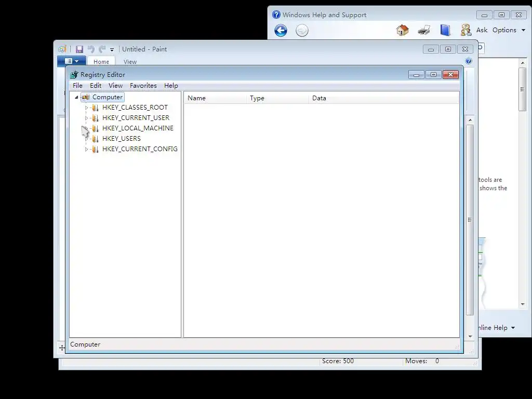The height and width of the screenshot is (399, 532).
Task: Click the Windows Help and Support title icon
Action: [x=276, y=15]
